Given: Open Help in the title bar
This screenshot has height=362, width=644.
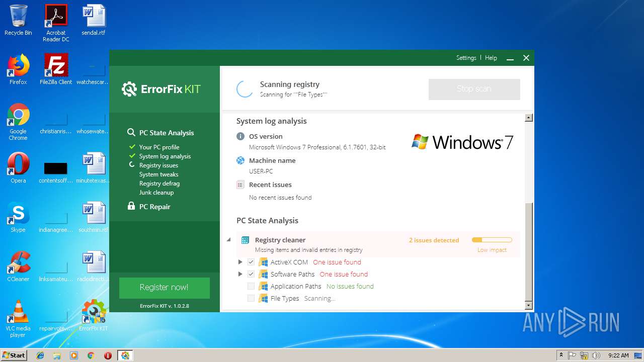Looking at the screenshot, I should (x=491, y=58).
